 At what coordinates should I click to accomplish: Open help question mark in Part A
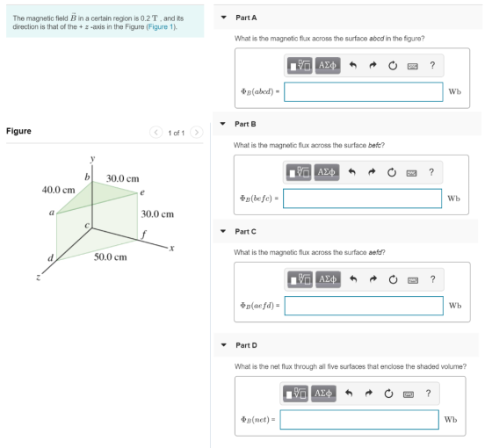[432, 65]
